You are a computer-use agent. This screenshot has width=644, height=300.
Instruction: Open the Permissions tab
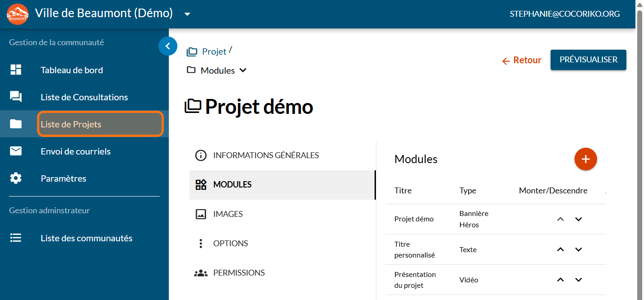(239, 273)
